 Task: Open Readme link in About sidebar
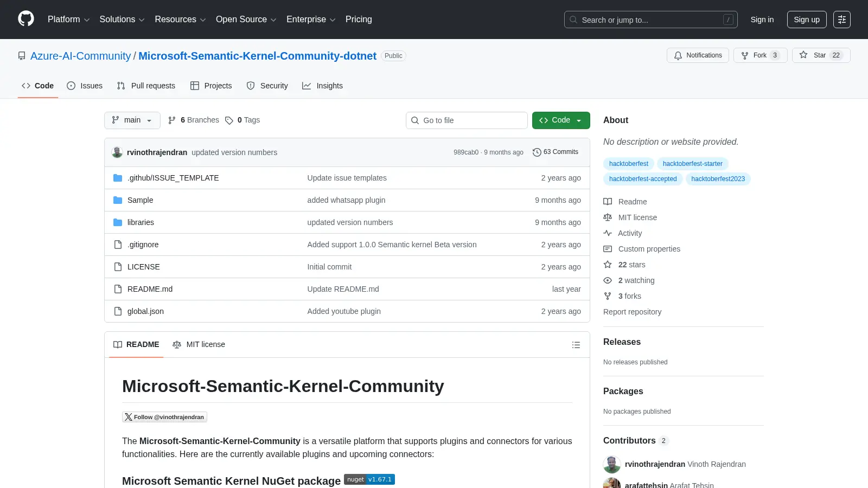[x=625, y=202]
